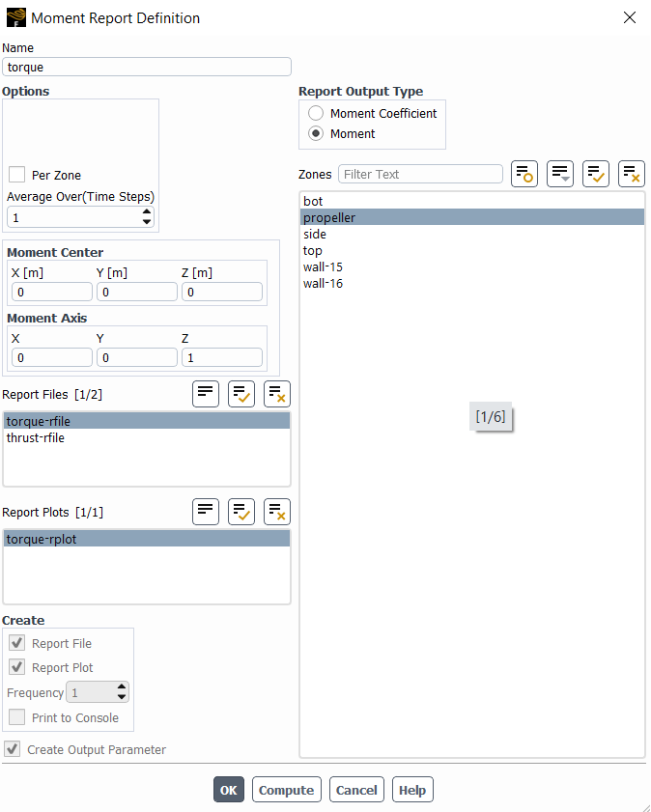Click Moment Axis Y field

[137, 358]
